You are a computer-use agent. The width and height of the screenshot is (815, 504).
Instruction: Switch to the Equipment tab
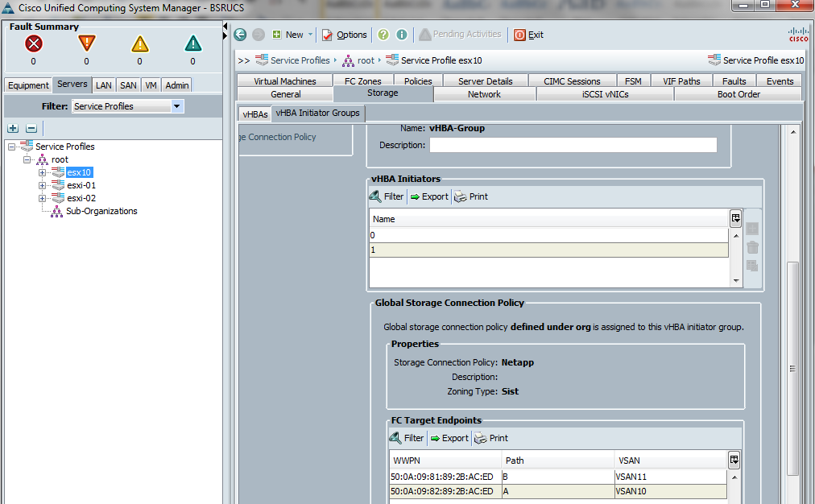(x=28, y=85)
